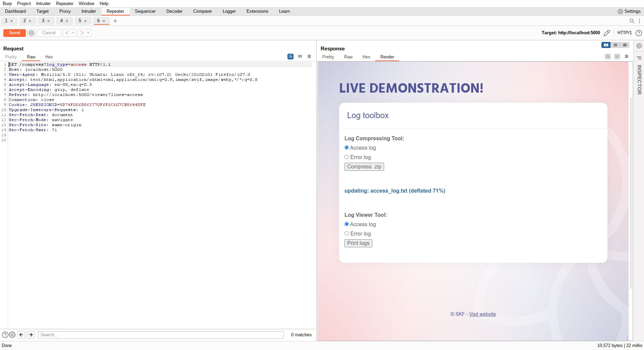This screenshot has height=350, width=644.
Task: Add a new Repeater tab
Action: [115, 21]
